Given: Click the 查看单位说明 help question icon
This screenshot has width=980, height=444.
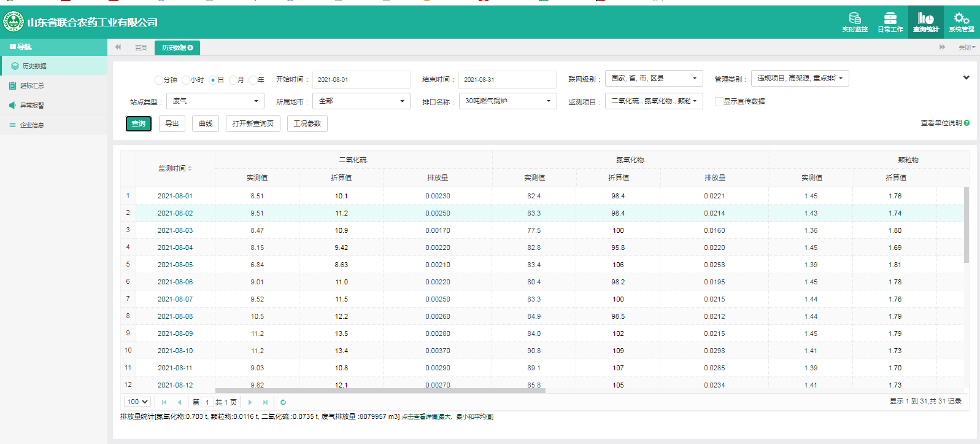Looking at the screenshot, I should [966, 123].
